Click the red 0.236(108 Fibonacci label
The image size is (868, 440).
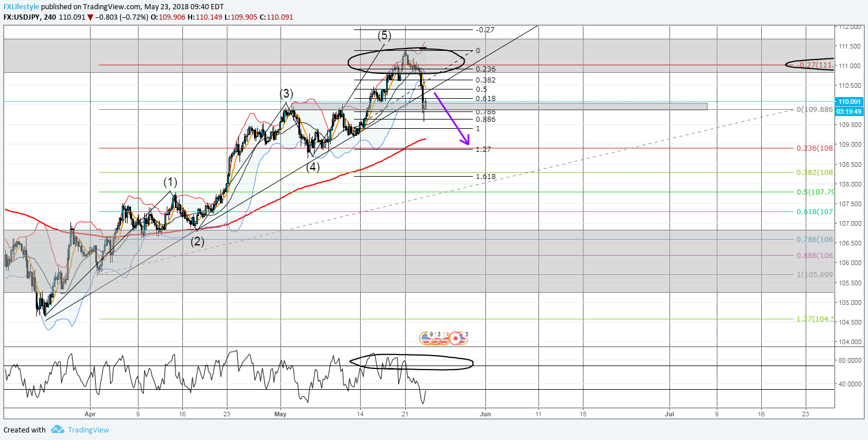(x=814, y=148)
